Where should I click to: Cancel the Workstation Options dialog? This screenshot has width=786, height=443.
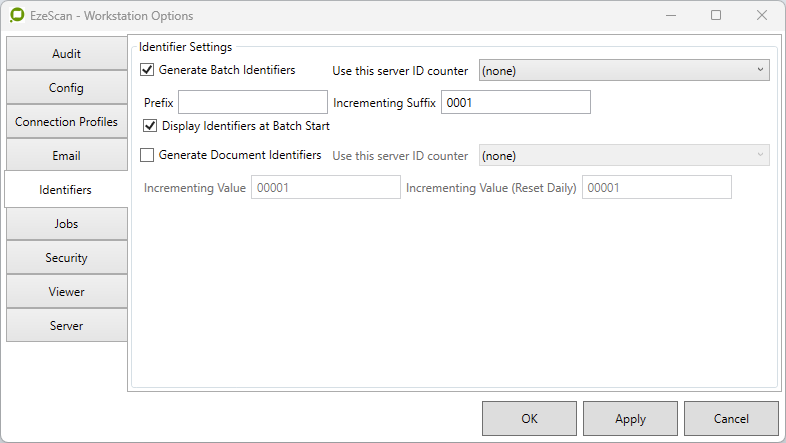[731, 419]
